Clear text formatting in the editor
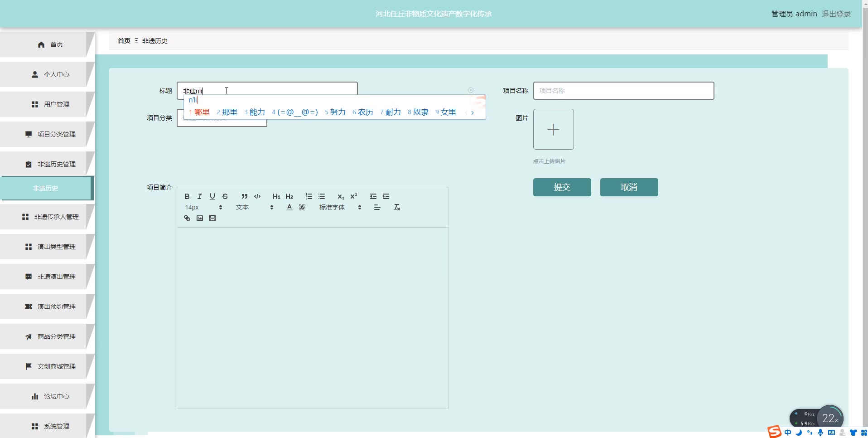This screenshot has width=868, height=438. pyautogui.click(x=397, y=207)
